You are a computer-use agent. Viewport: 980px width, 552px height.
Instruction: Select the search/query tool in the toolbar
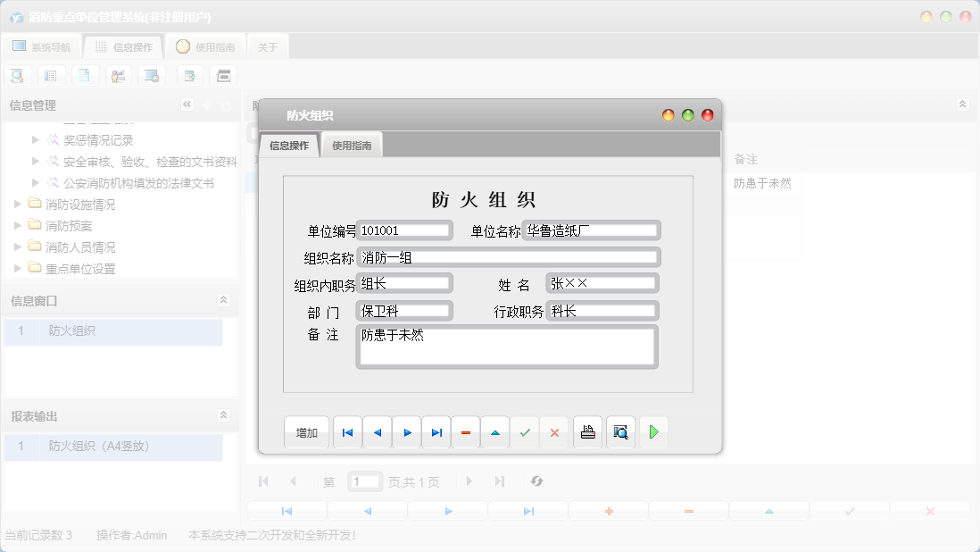(17, 75)
